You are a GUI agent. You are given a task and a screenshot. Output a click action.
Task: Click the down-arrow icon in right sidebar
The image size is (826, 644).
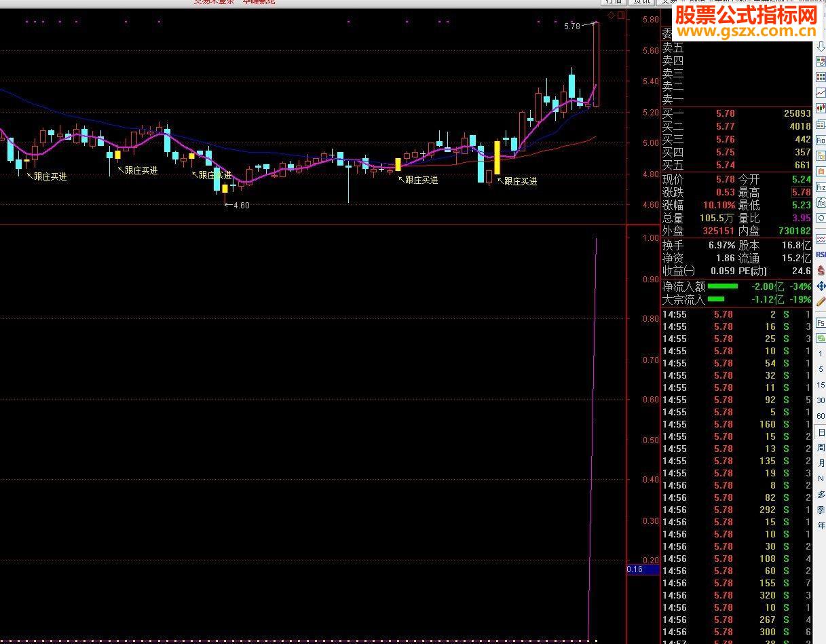(821, 45)
